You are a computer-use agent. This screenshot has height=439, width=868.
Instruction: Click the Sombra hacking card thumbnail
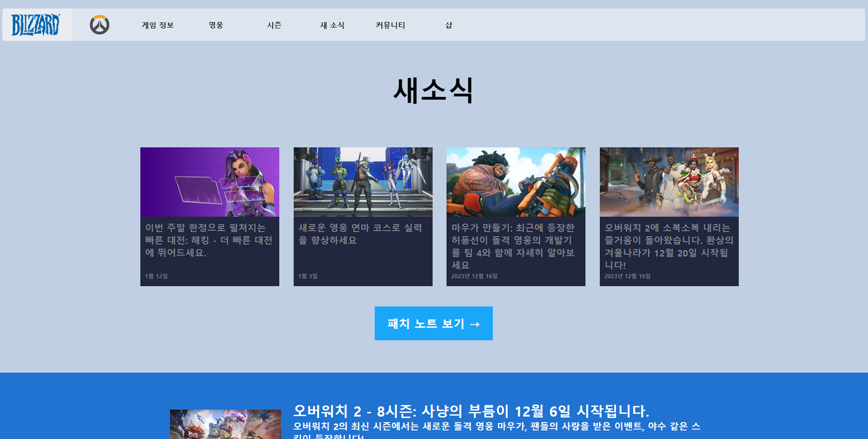pyautogui.click(x=209, y=182)
